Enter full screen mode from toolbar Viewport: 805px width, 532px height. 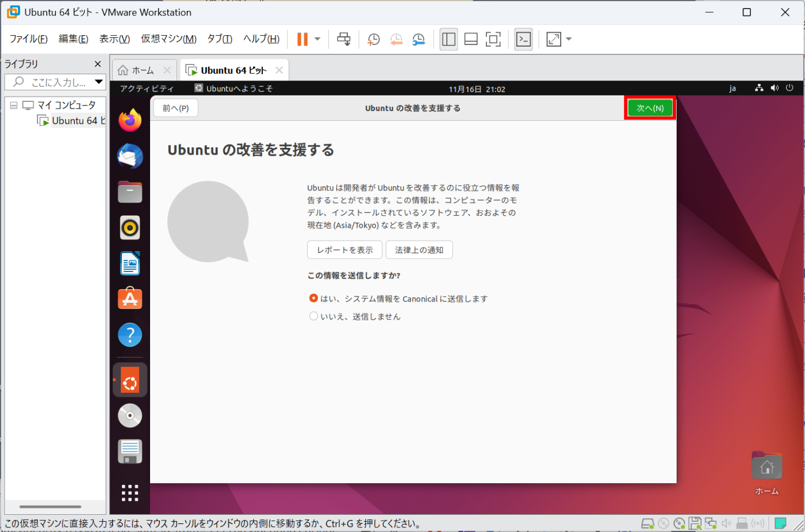[493, 39]
